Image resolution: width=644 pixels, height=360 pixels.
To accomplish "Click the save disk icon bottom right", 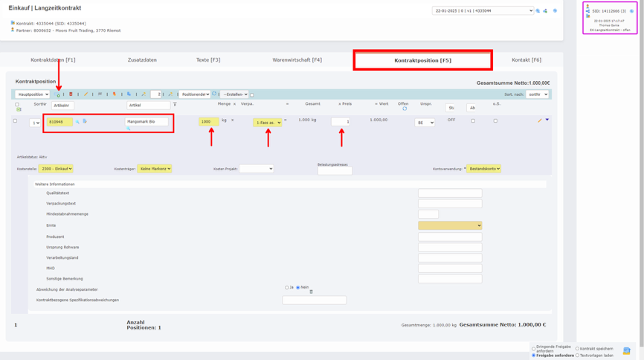I will point(626,351).
